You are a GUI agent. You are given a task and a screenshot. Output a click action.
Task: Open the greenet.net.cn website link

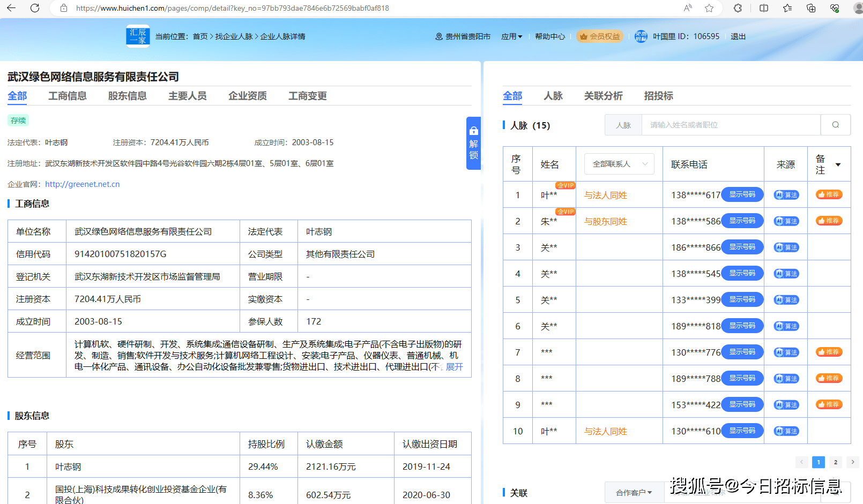[x=83, y=184]
